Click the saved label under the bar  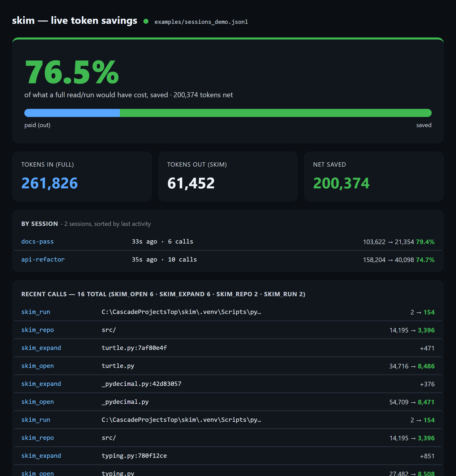coord(424,125)
